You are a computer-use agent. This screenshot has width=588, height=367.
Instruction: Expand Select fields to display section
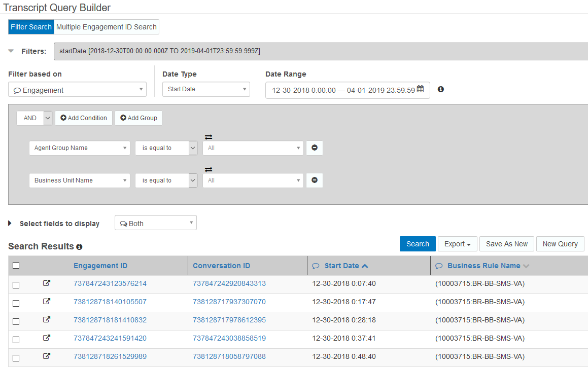tap(10, 224)
